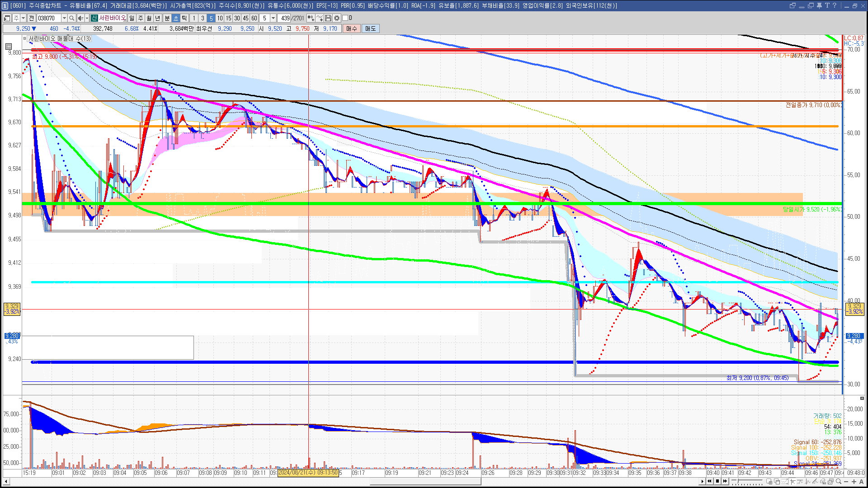The width and height of the screenshot is (868, 488).
Task: Click the zoom-in plus icon at bottom
Action: coord(854,482)
